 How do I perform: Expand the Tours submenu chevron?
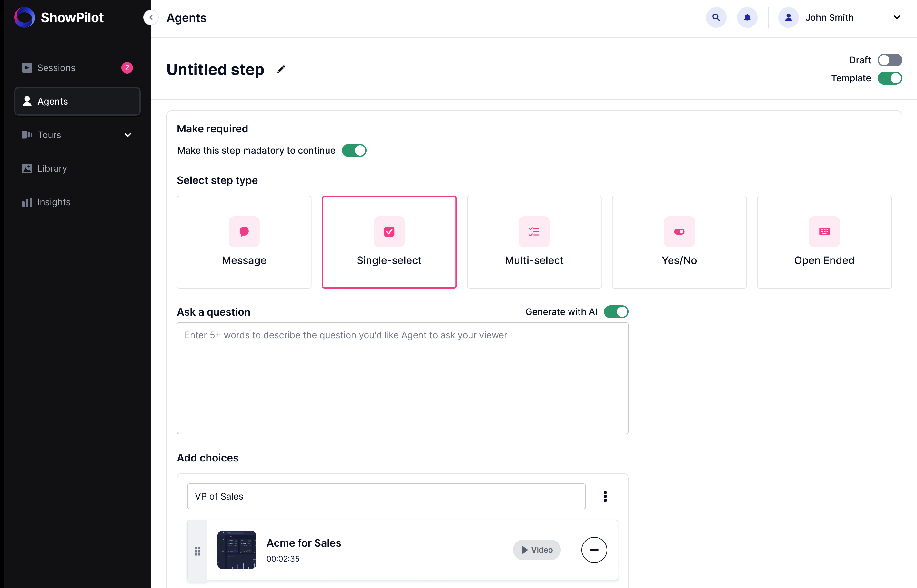point(128,135)
